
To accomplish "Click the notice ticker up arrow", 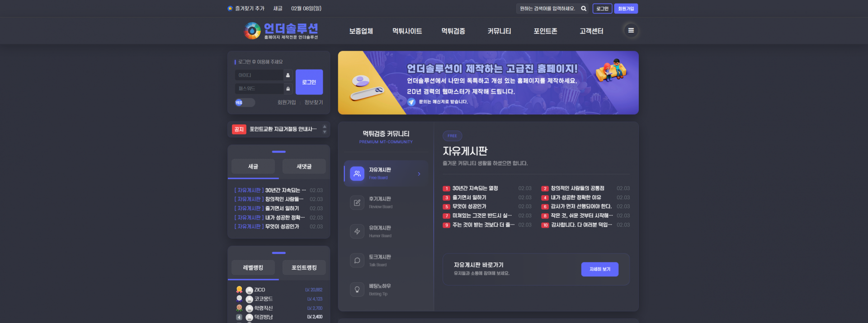I will 325,127.
